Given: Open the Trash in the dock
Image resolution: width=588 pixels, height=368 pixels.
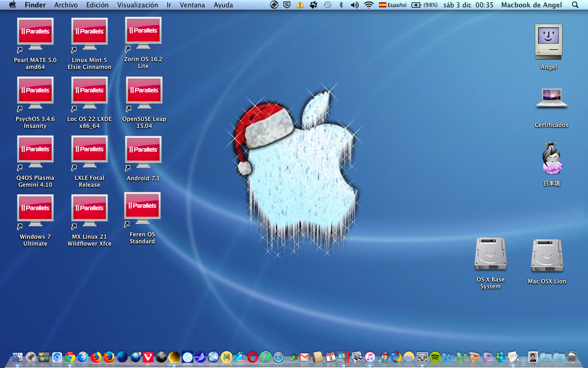Looking at the screenshot, I should [572, 357].
